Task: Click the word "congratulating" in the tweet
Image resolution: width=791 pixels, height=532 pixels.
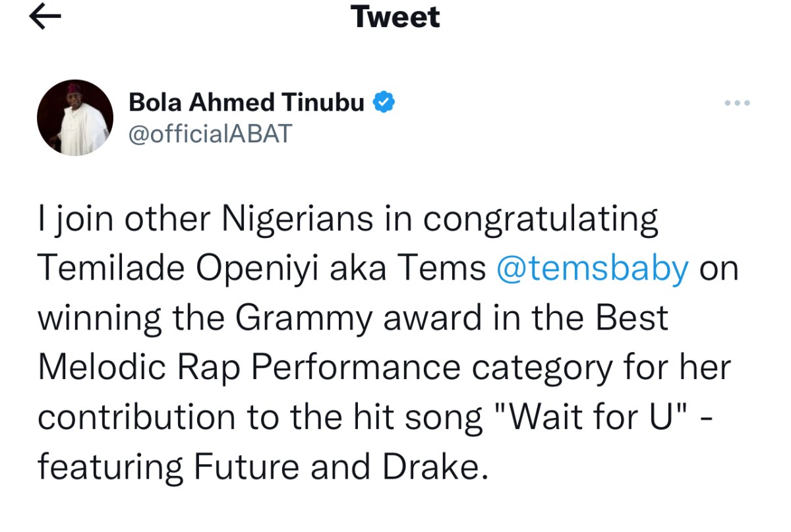Action: point(540,219)
